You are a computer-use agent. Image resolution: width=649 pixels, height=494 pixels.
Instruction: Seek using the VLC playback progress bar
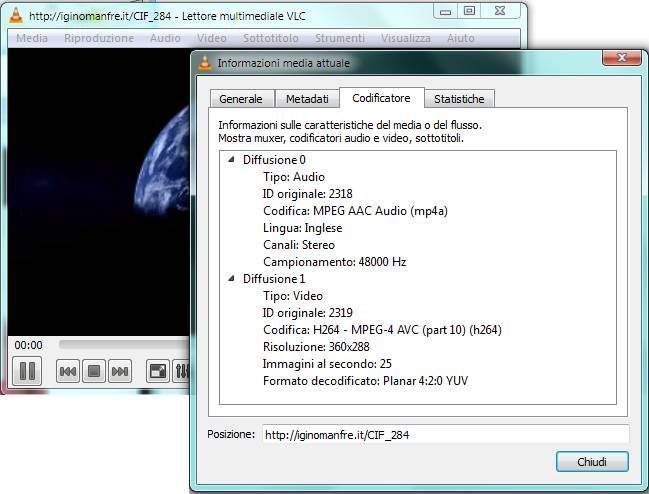coord(124,344)
